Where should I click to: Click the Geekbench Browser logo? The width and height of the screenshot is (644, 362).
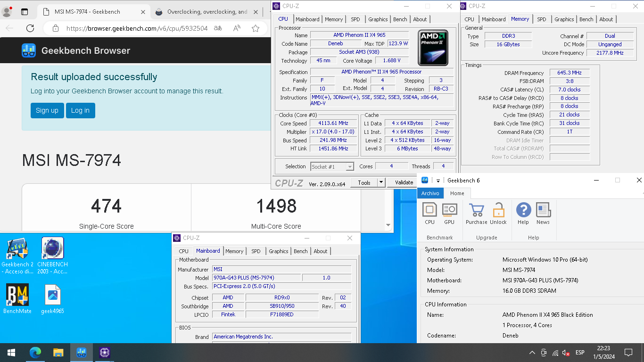[76, 50]
